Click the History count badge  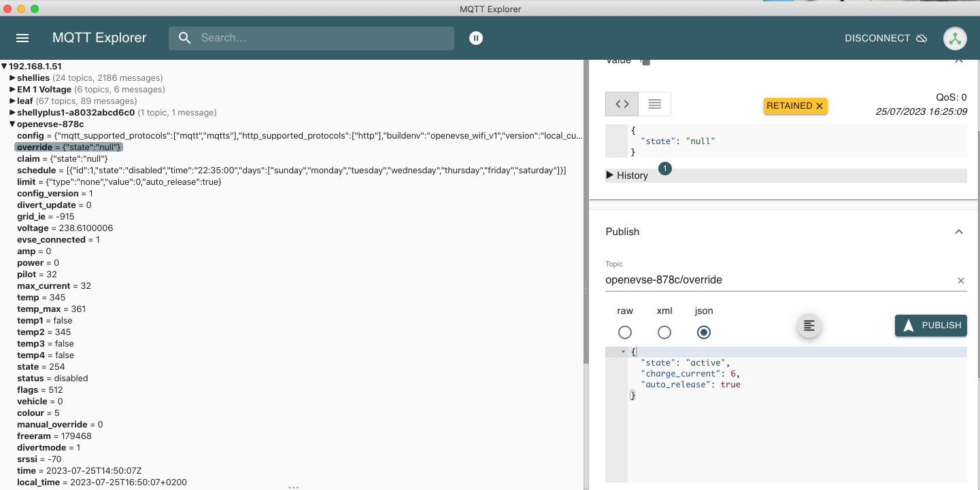[x=665, y=168]
